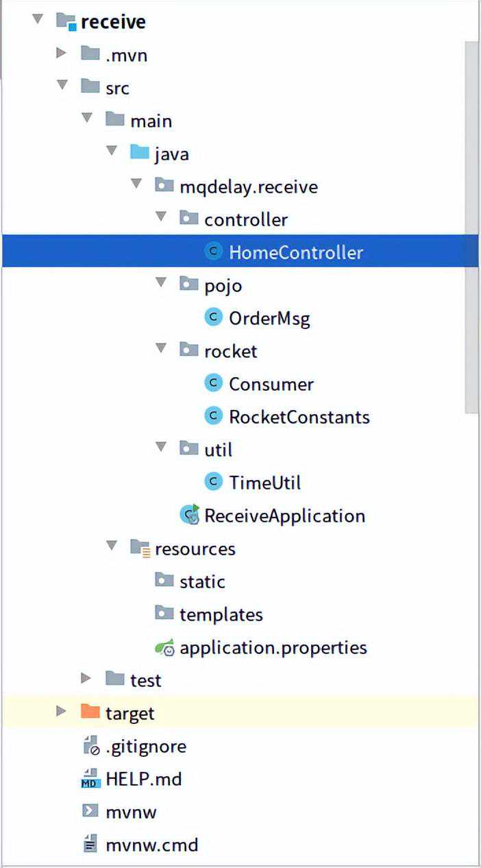The height and width of the screenshot is (868, 481).
Task: Click the orange target folder icon
Action: (90, 712)
